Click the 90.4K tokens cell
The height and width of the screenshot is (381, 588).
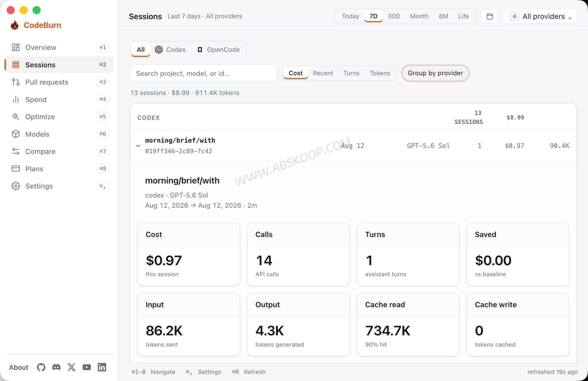(x=560, y=146)
